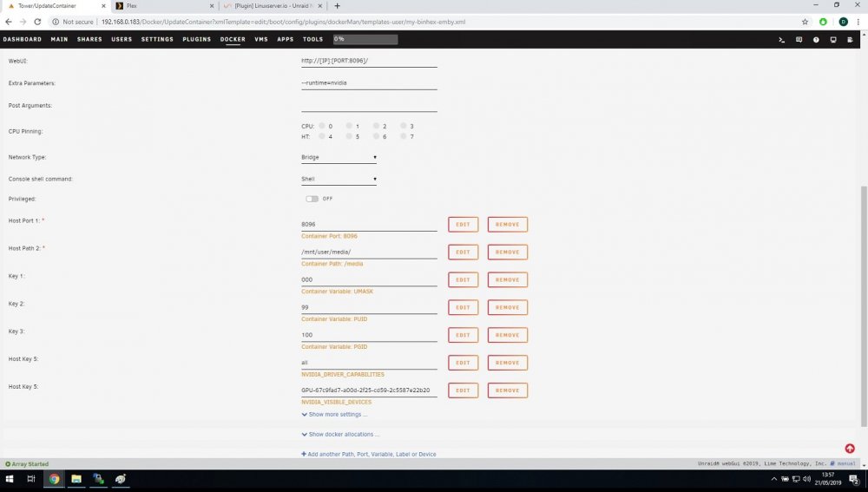Open the Plugins menu
The width and height of the screenshot is (868, 492).
pos(196,39)
